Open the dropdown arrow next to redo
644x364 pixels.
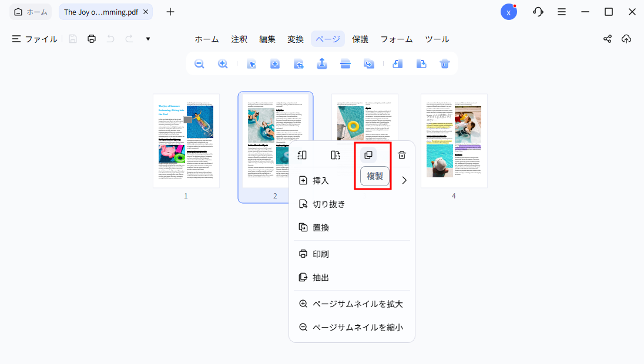(147, 39)
